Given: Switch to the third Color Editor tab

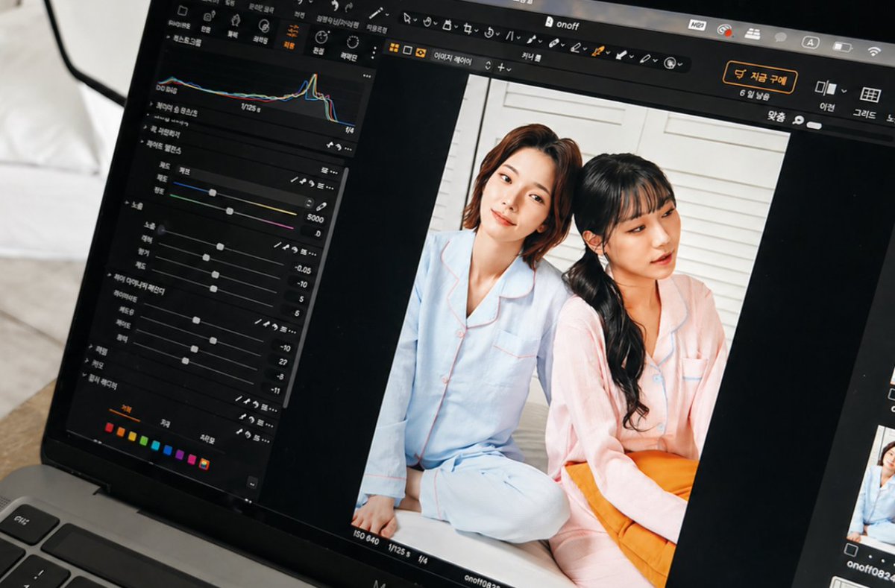Looking at the screenshot, I should coord(207,440).
